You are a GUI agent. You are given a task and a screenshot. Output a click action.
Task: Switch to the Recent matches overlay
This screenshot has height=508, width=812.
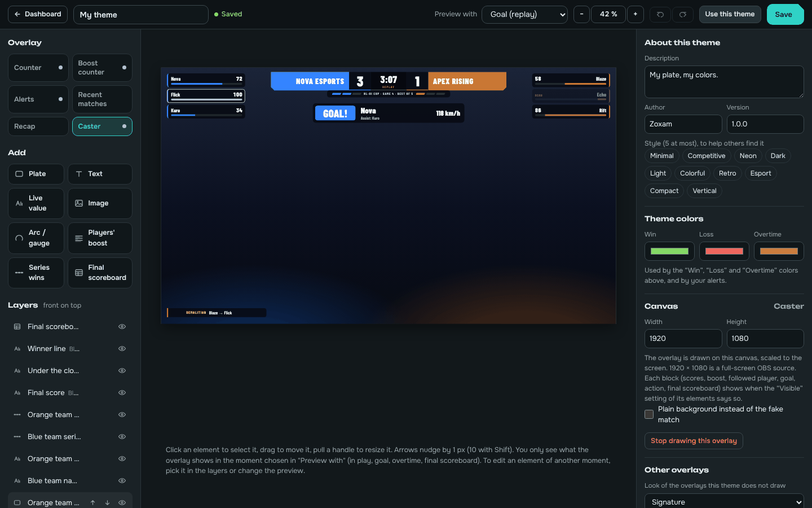click(x=102, y=99)
